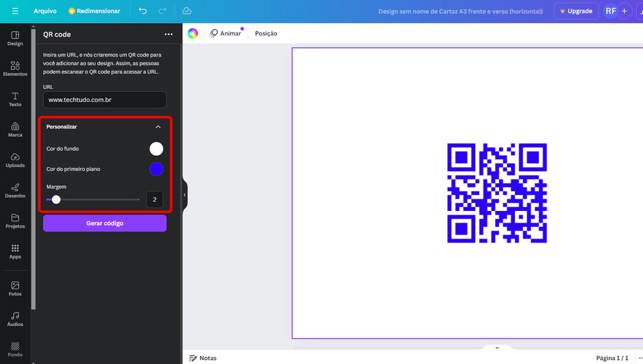Click the Margem slider handle
Viewport: 643px width, 364px height.
56,199
